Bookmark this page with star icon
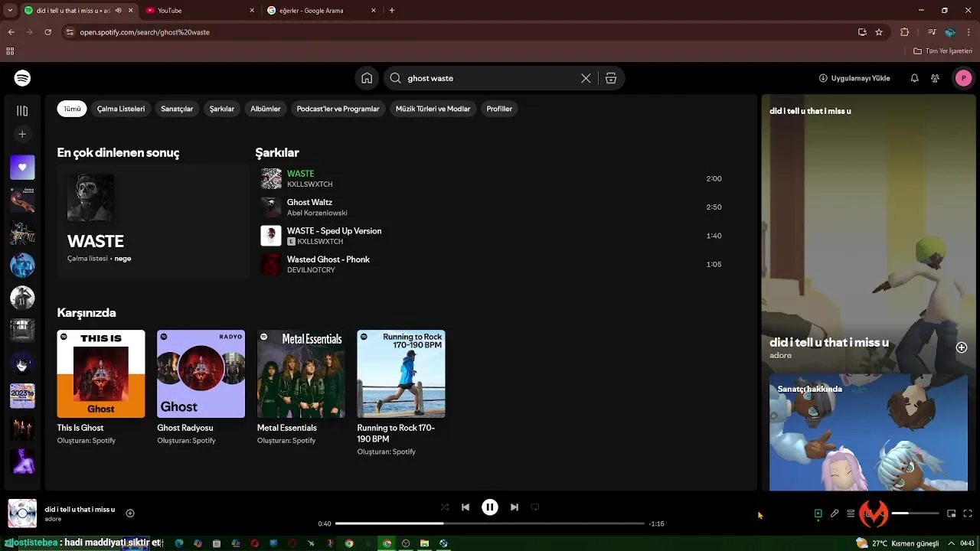Viewport: 980px width, 551px height. pyautogui.click(x=879, y=32)
